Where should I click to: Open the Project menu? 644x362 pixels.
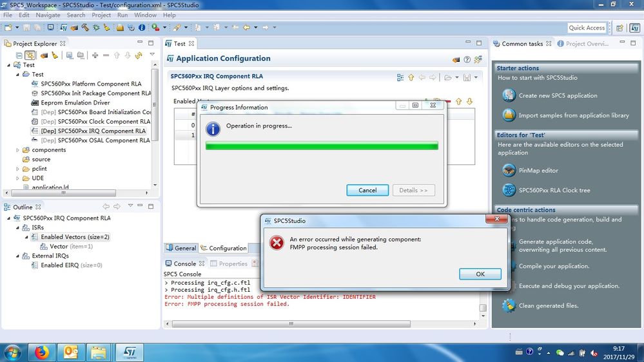[x=101, y=15]
